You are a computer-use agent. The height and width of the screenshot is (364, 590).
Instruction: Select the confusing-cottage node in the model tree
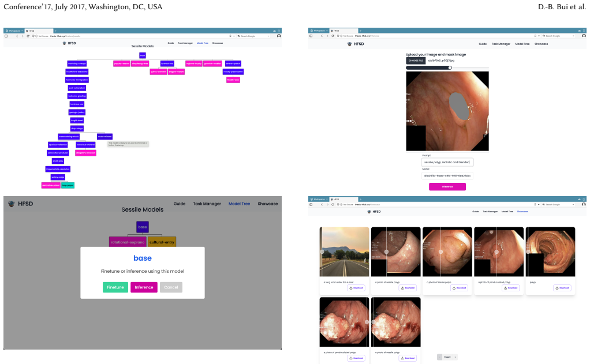(77, 63)
